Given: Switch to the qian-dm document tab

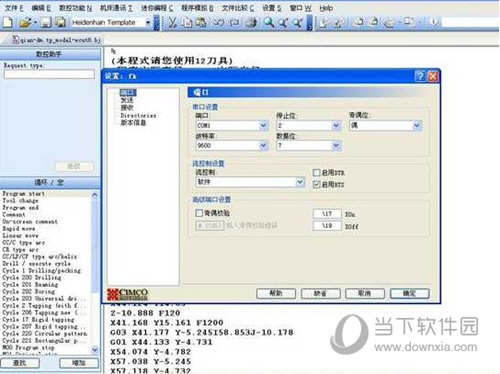Looking at the screenshot, I should (56, 40).
